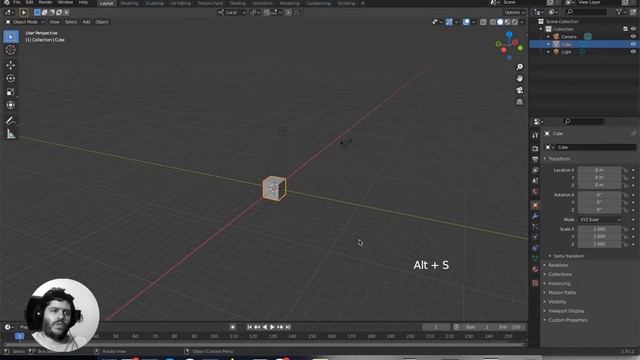This screenshot has width=640, height=360.
Task: Click the viewport pan hand icon
Action: click(x=520, y=78)
